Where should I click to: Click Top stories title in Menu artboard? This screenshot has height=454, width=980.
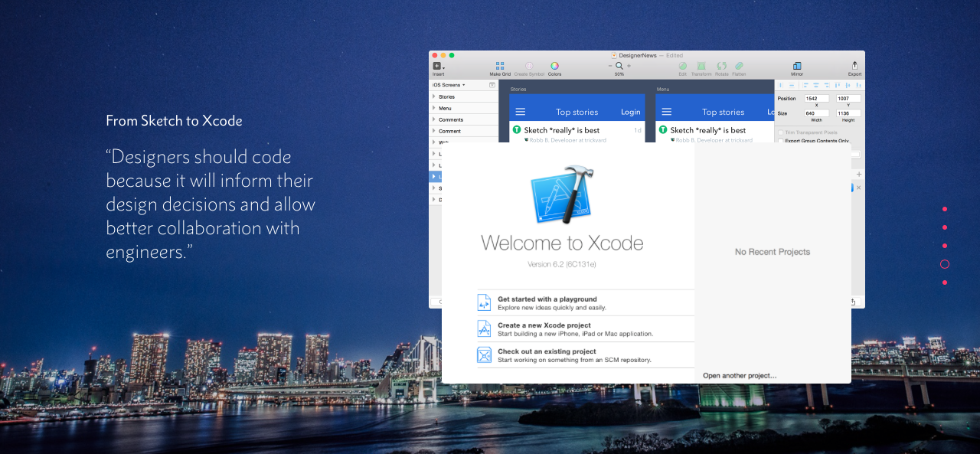[723, 112]
